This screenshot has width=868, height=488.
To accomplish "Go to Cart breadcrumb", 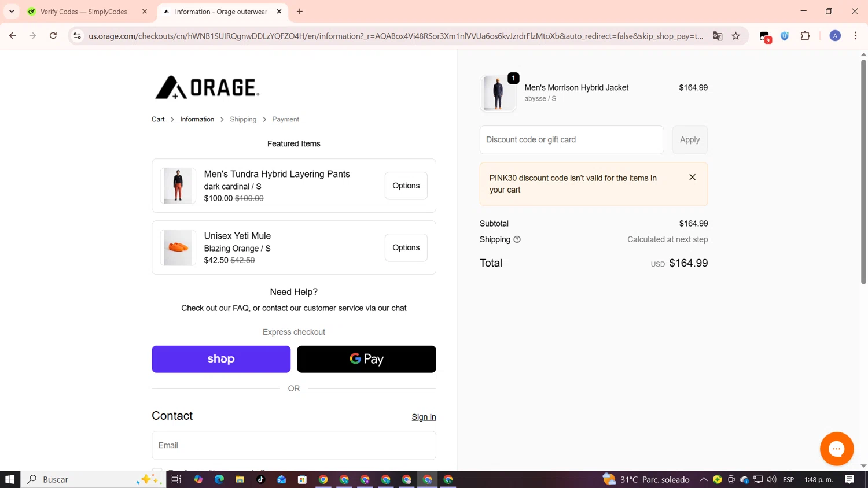I will click(x=158, y=119).
